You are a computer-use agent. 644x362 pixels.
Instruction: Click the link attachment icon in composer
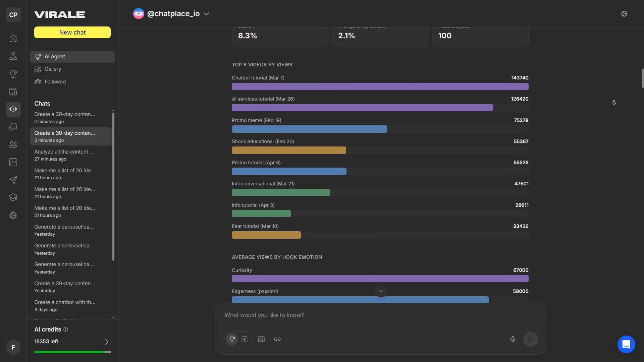[277, 339]
